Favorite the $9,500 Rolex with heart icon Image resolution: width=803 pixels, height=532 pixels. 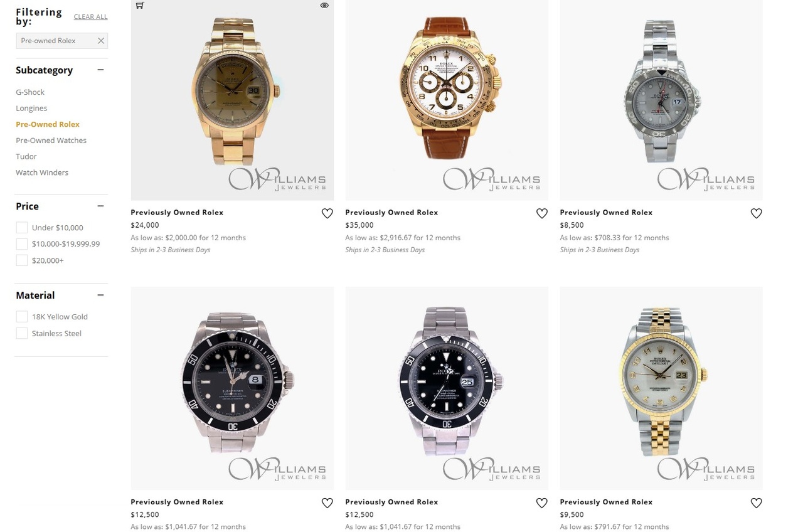(757, 503)
